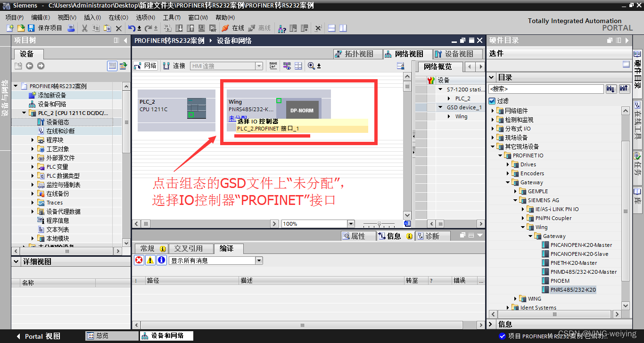This screenshot has height=343, width=644.
Task: Open the 100% zoom level dropdown
Action: click(x=350, y=223)
